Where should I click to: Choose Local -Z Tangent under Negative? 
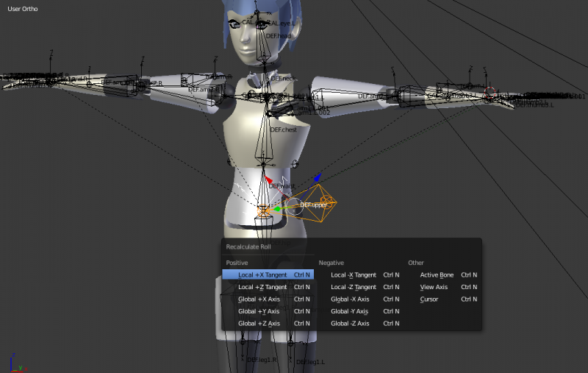(360, 287)
